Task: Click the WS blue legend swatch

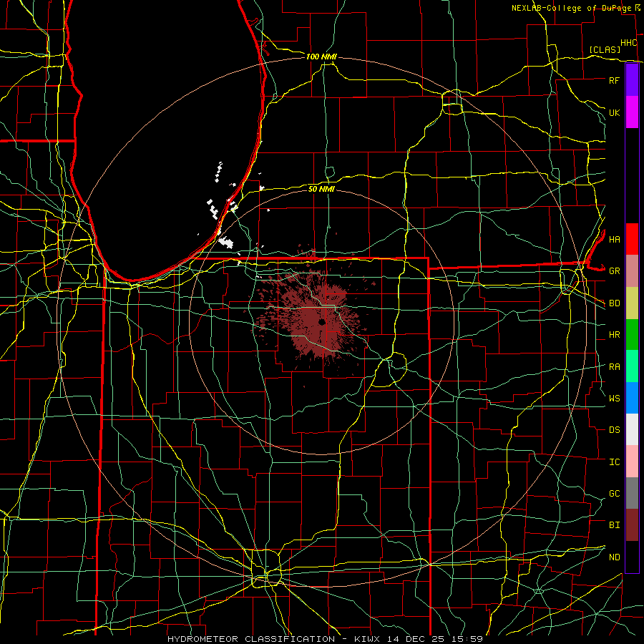Action: (632, 398)
